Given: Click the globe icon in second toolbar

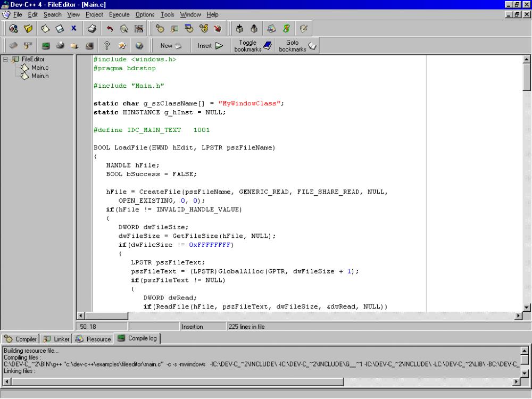Looking at the screenshot, I should pos(139,46).
